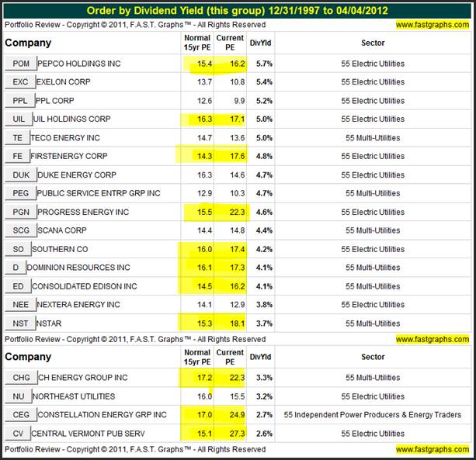Click first table's Sector header

[x=373, y=43]
